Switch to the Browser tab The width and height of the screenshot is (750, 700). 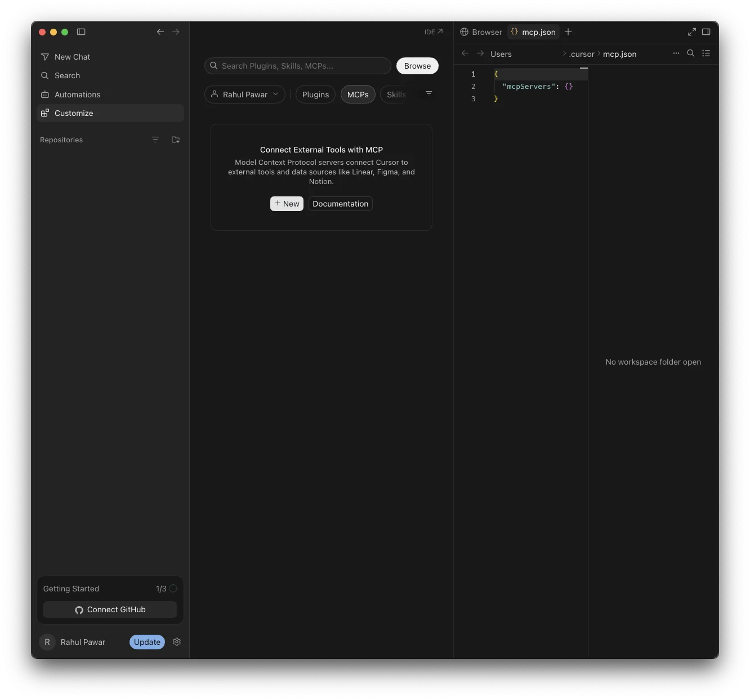[481, 32]
